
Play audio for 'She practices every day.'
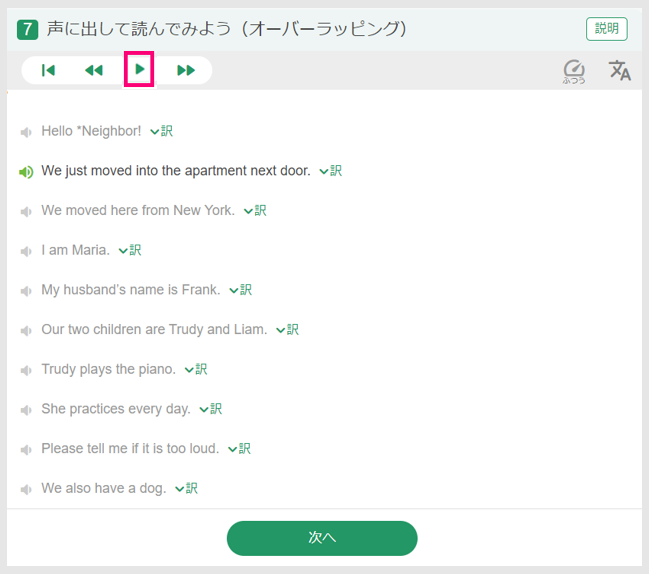(26, 411)
